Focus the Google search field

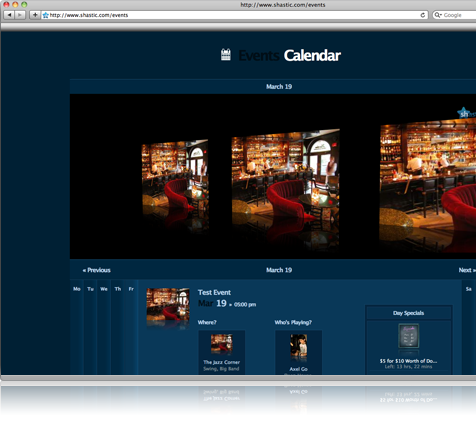[x=454, y=15]
